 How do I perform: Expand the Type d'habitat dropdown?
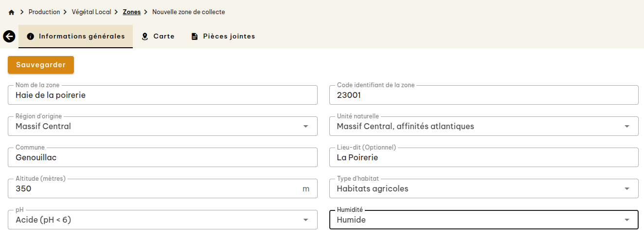tap(626, 189)
